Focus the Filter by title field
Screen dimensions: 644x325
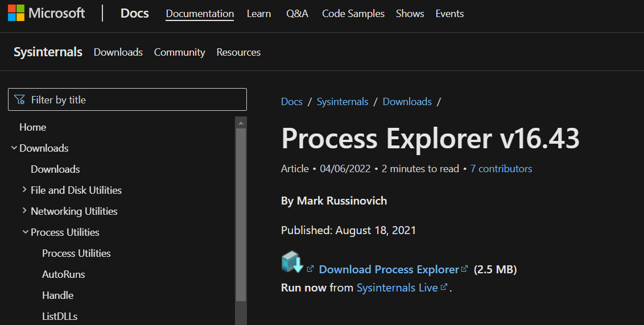(x=127, y=99)
